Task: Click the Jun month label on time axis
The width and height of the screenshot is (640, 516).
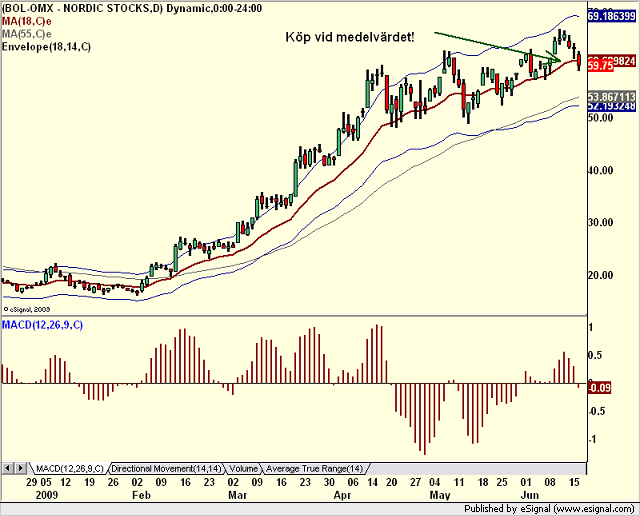Action: (x=530, y=495)
